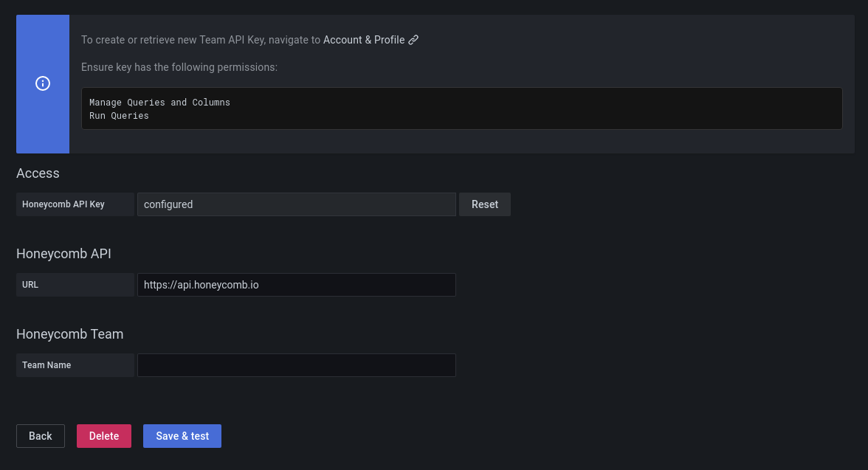This screenshot has width=868, height=470.
Task: Click the Honeycomb Team section heading
Action: (x=69, y=334)
